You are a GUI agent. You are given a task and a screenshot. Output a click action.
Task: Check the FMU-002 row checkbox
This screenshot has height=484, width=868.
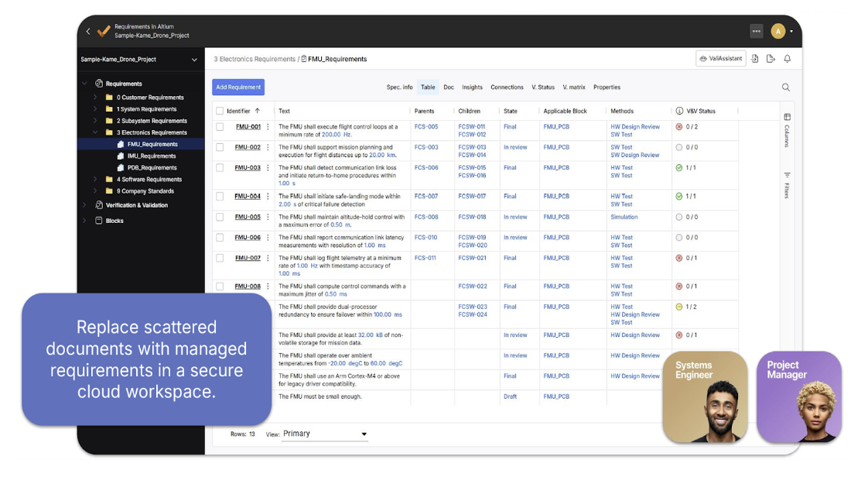pos(220,147)
